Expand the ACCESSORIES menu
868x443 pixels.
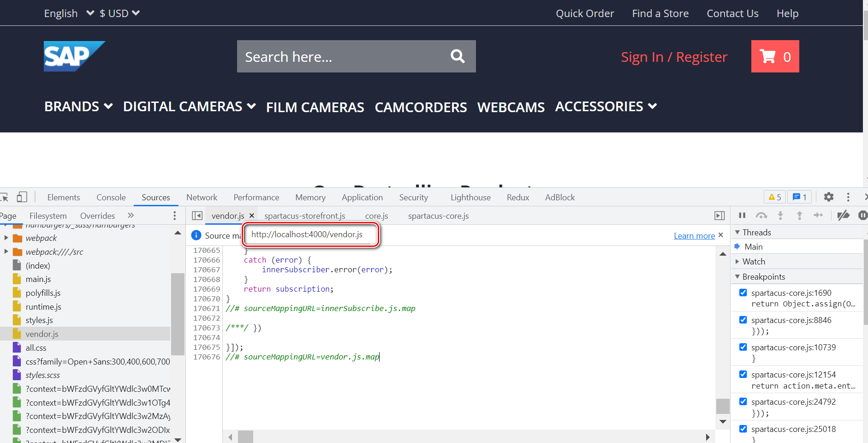606,107
